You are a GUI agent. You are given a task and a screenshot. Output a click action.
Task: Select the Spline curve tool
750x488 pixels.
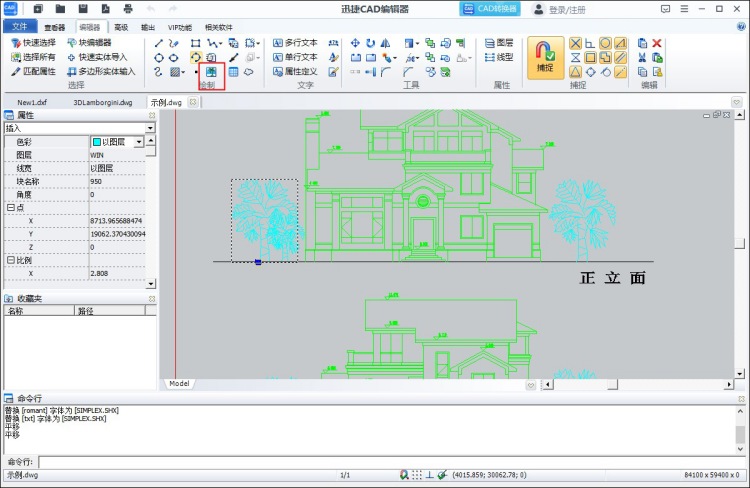[x=158, y=72]
